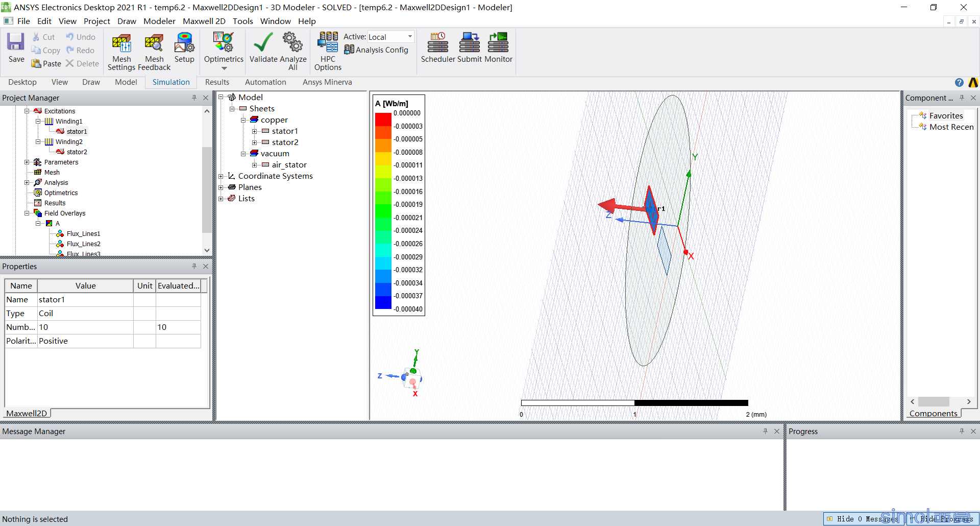Select the Maxwell2D properties tab
980x526 pixels.
pos(27,413)
